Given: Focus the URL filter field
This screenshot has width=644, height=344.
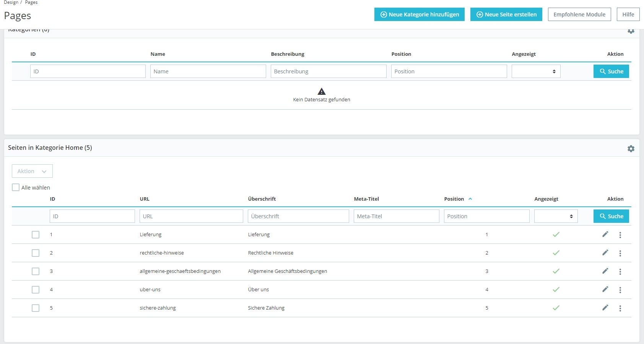Looking at the screenshot, I should click(x=191, y=216).
